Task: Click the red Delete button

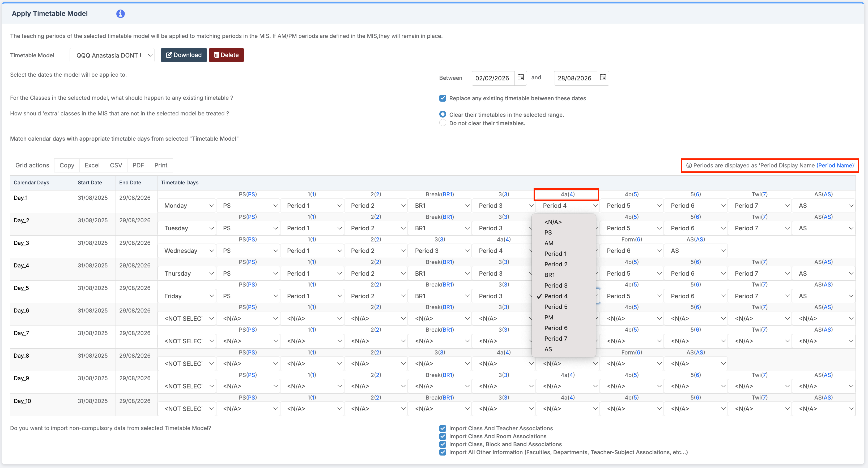Action: [226, 55]
